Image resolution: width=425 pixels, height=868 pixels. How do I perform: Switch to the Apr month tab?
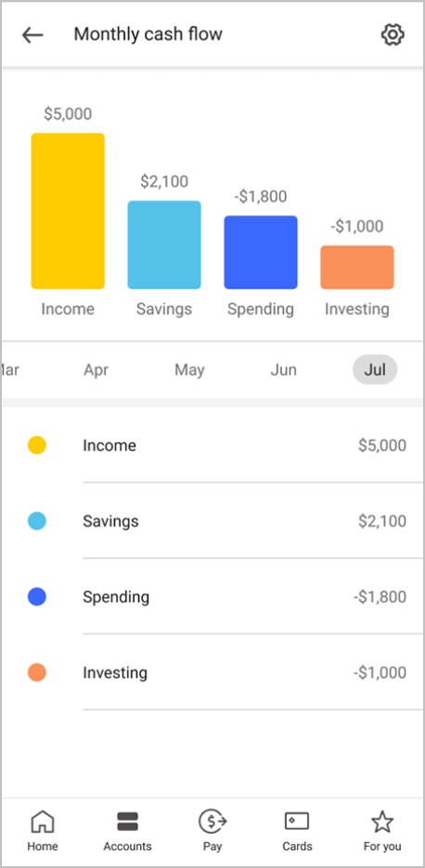[96, 370]
